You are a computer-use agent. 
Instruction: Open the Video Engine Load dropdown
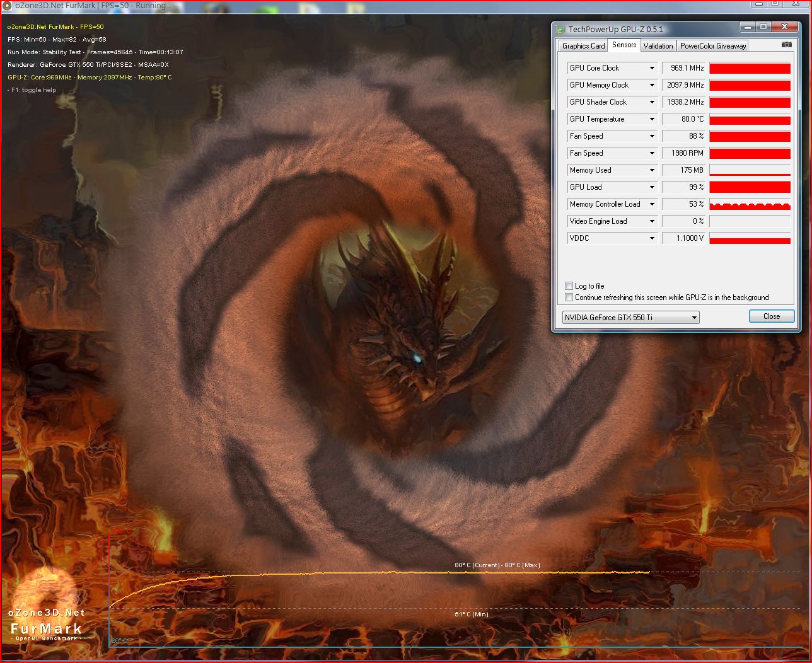coord(652,221)
